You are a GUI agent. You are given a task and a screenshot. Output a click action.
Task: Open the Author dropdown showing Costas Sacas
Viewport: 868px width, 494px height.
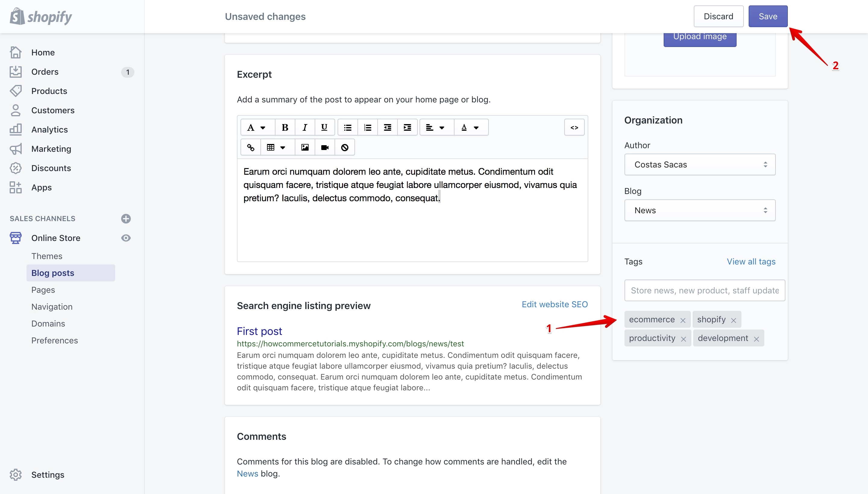700,164
